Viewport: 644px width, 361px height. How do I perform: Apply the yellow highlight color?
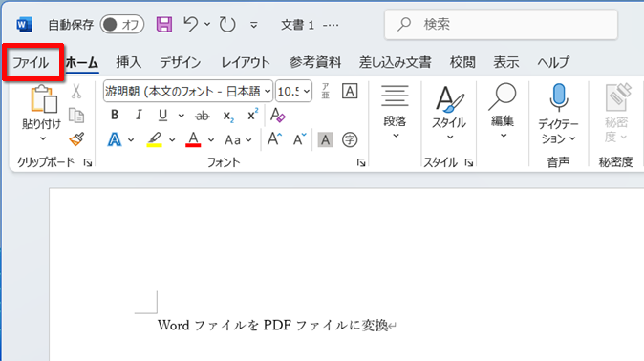coord(155,139)
